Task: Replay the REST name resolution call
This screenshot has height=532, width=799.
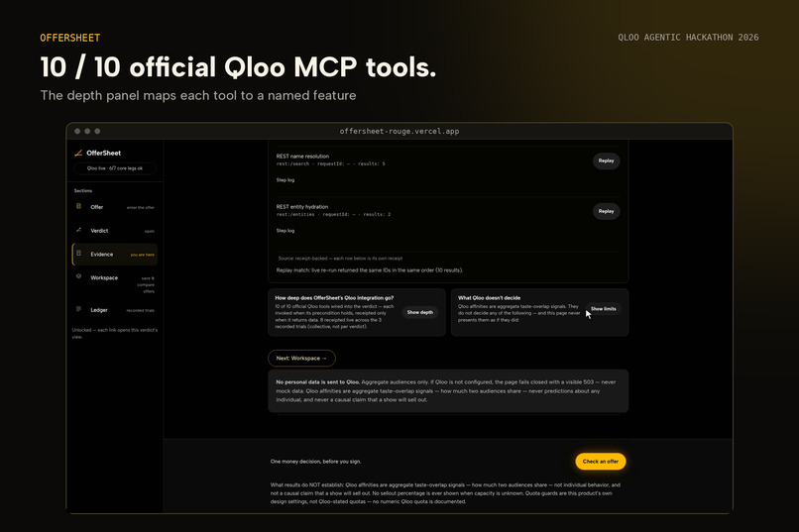Action: 606,160
